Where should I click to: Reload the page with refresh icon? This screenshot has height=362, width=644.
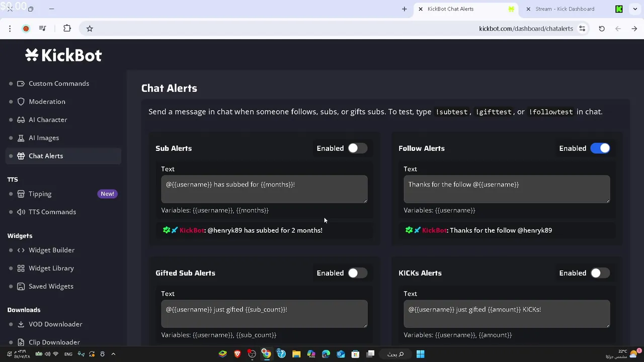coord(602,29)
